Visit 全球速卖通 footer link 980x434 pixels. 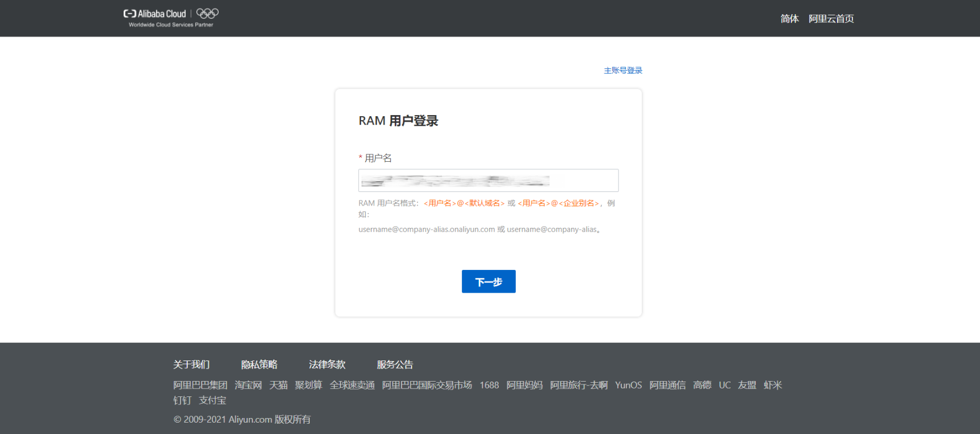pos(352,385)
